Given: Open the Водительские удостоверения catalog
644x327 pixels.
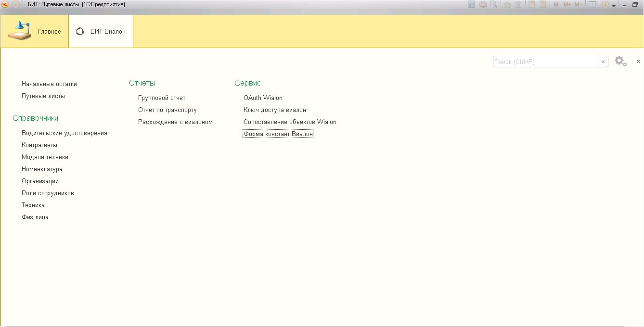Looking at the screenshot, I should [64, 133].
